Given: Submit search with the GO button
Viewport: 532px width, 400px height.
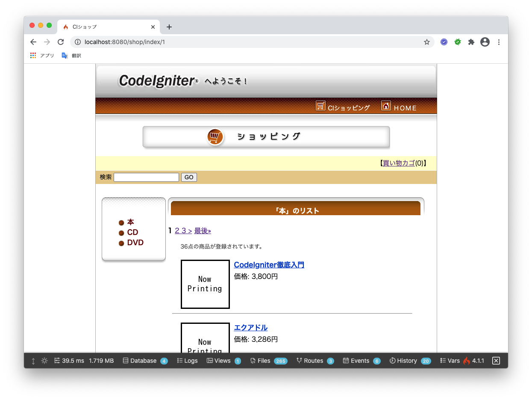Looking at the screenshot, I should coord(189,177).
